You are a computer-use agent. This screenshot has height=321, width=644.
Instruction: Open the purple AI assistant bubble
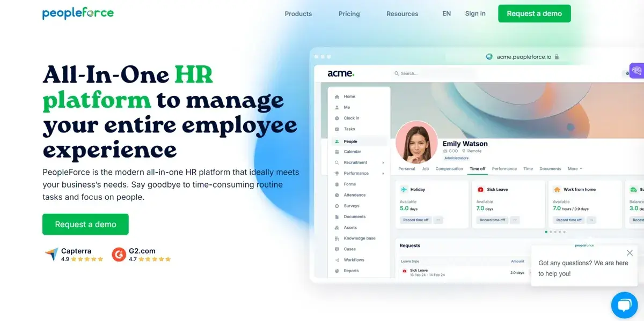[636, 70]
